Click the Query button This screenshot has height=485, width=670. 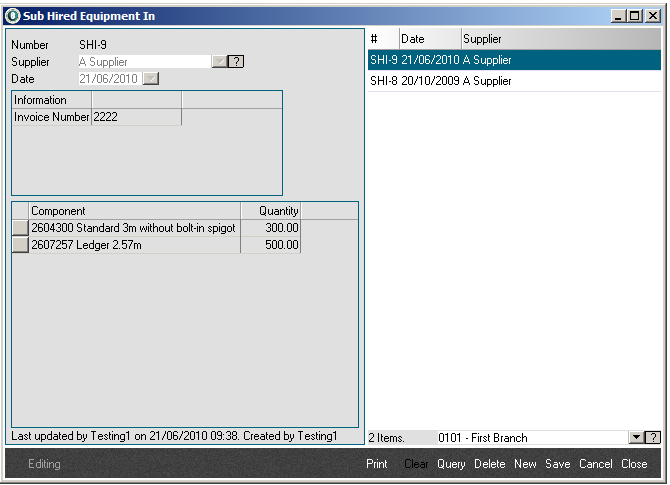(451, 464)
